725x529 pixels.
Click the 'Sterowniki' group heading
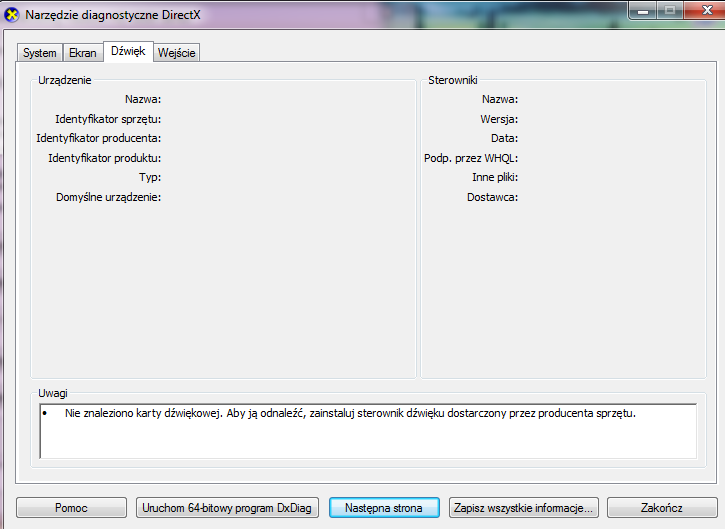453,80
